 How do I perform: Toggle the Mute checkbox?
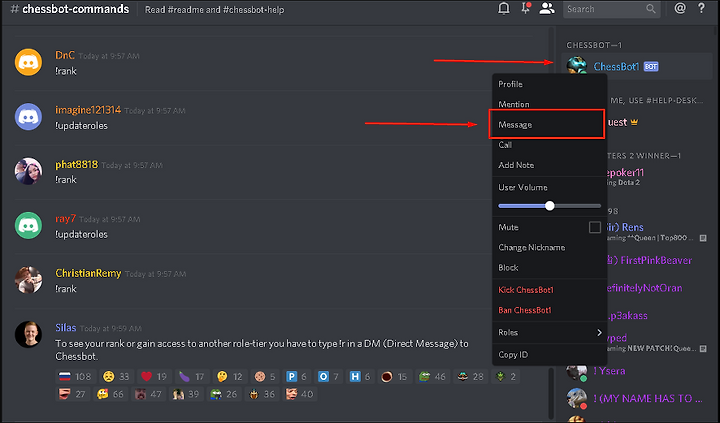tap(595, 227)
